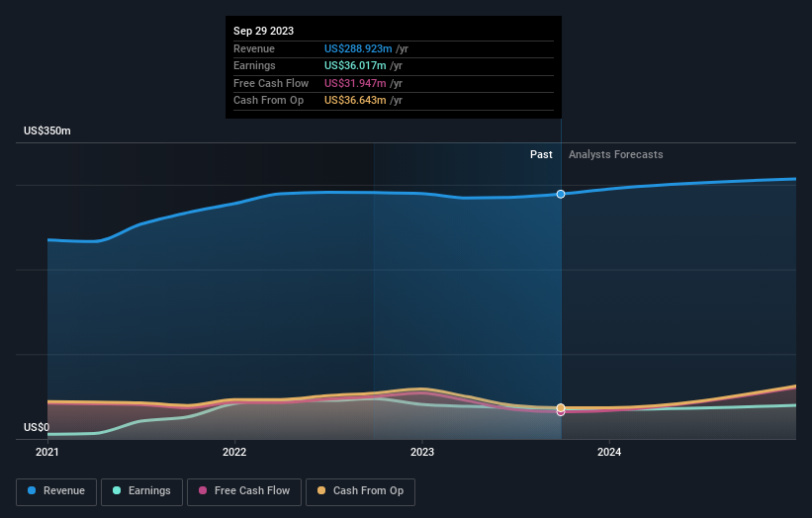Click the 2022 x-axis label
The image size is (812, 518).
(x=234, y=452)
